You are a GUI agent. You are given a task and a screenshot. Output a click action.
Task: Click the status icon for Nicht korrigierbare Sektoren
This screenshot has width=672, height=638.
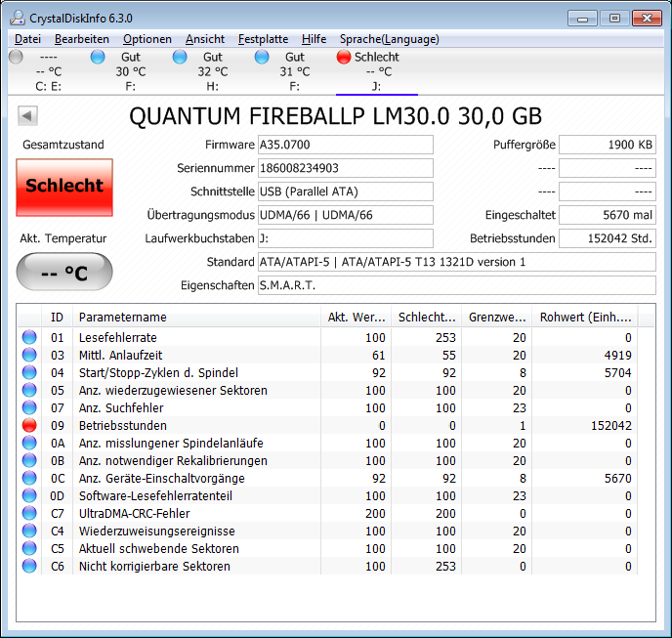tap(29, 566)
